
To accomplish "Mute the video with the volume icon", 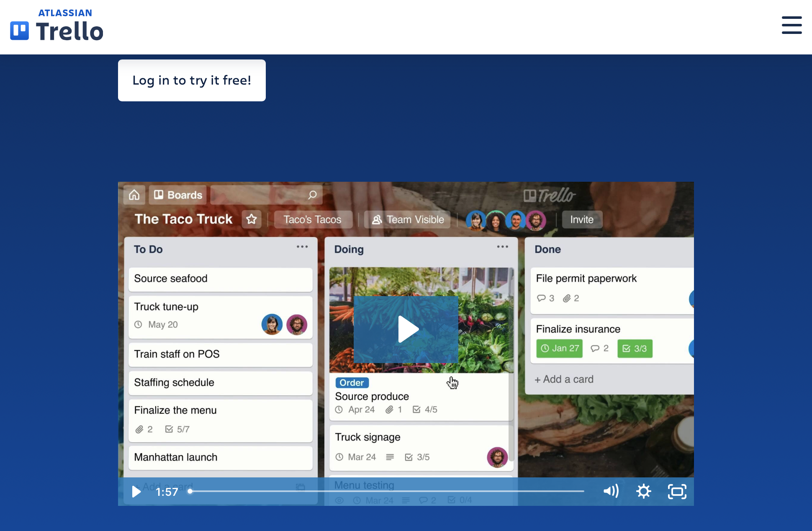I will click(x=611, y=491).
